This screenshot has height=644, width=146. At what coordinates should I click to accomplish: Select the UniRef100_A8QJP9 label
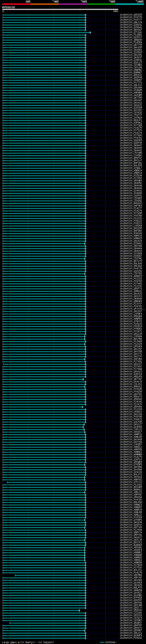coord(131,376)
